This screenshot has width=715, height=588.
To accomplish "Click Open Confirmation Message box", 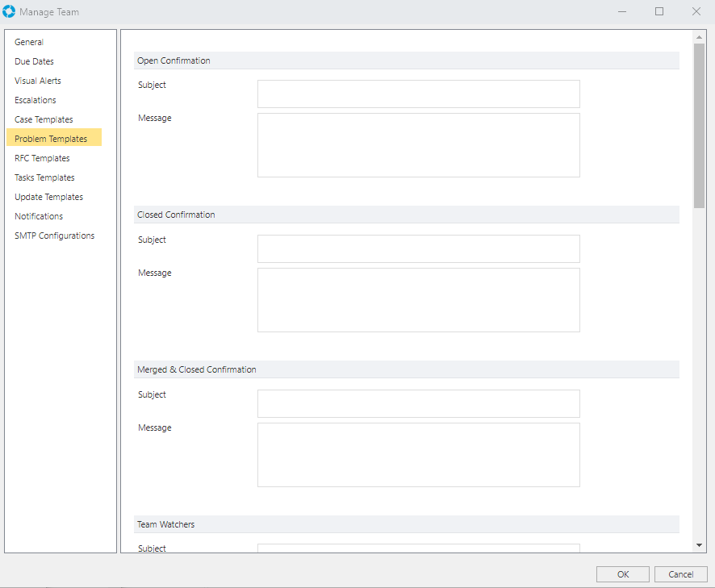I will (x=418, y=145).
